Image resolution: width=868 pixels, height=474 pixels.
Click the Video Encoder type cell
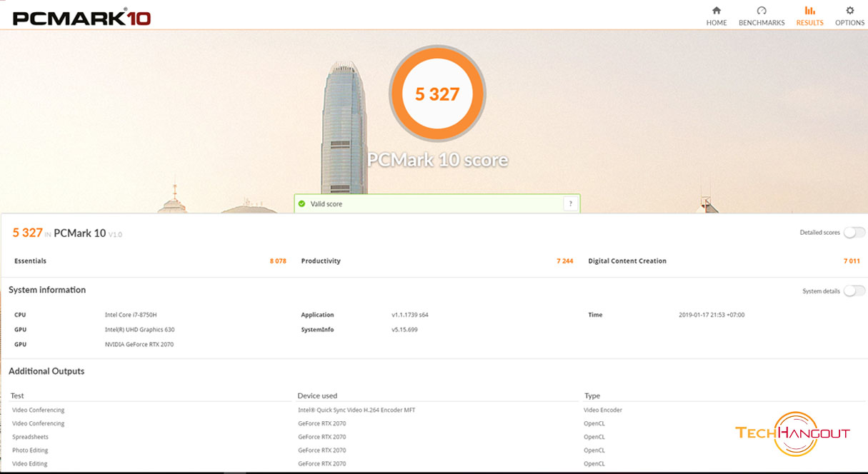[x=603, y=410]
